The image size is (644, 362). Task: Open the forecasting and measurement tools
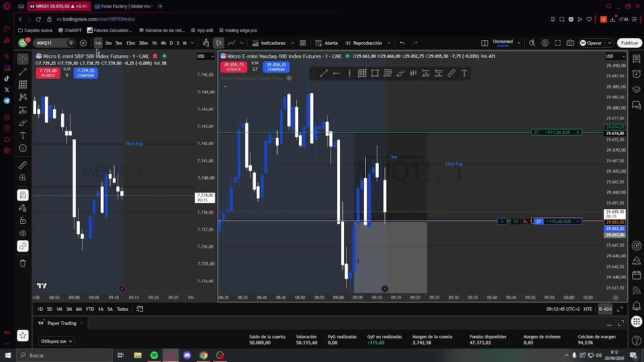click(x=23, y=110)
